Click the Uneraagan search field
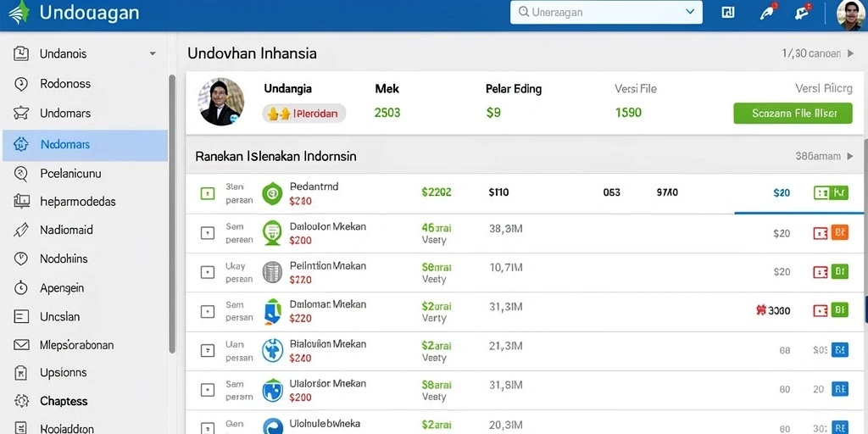868x434 pixels. [606, 12]
